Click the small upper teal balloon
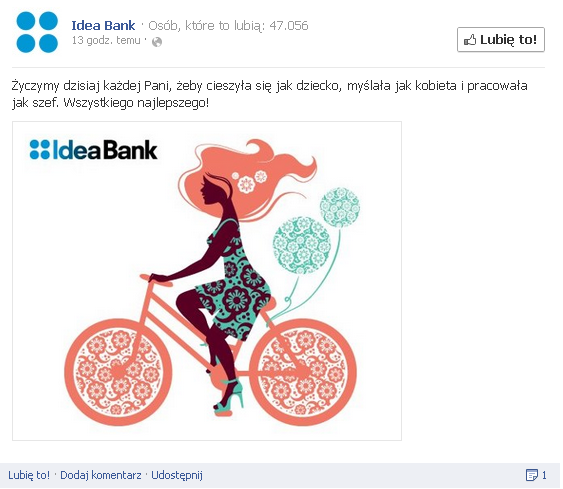This screenshot has height=489, width=563. coord(340,207)
